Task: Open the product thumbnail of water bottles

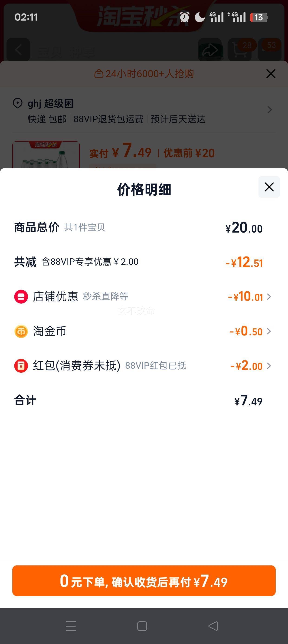Action: coord(46,154)
